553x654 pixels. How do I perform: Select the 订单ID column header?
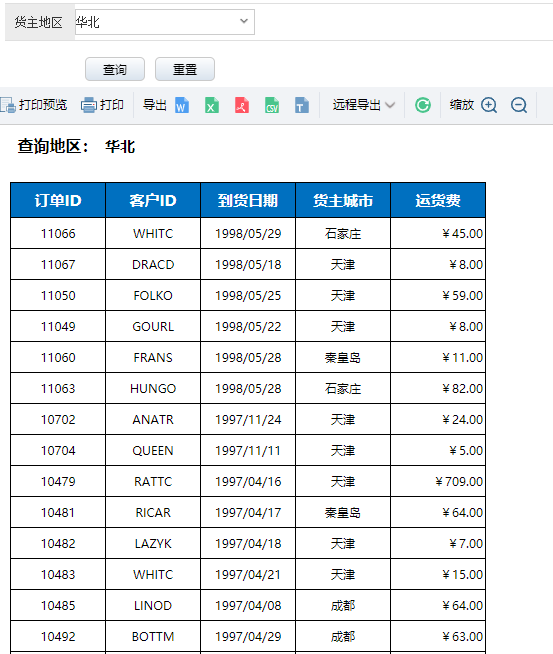pyautogui.click(x=58, y=200)
